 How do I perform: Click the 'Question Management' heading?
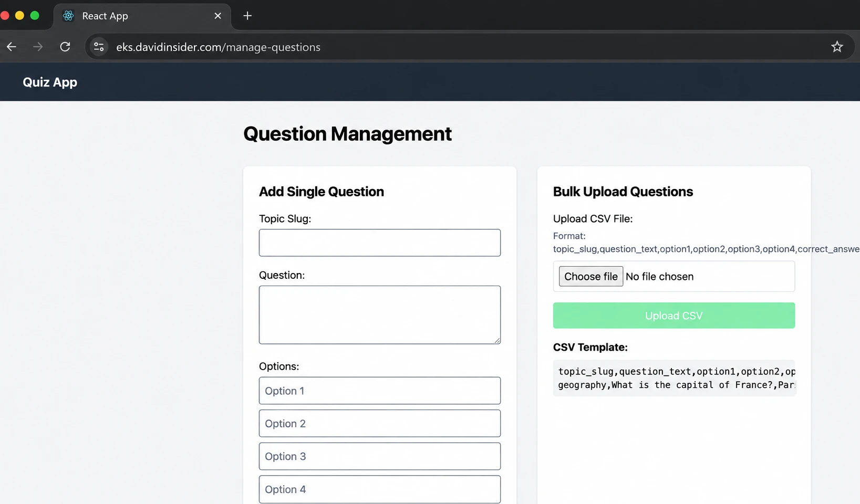pyautogui.click(x=347, y=134)
